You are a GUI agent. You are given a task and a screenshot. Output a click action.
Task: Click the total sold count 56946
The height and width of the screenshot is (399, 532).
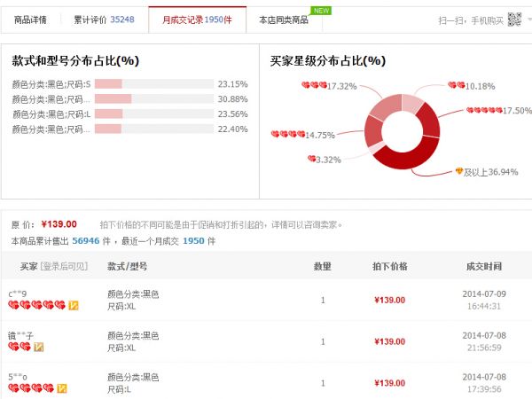coord(86,241)
